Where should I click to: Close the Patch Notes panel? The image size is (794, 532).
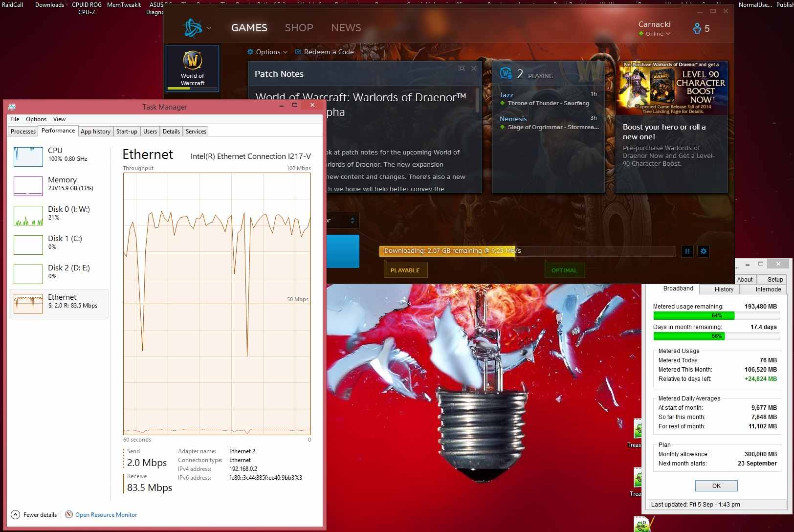coord(474,68)
